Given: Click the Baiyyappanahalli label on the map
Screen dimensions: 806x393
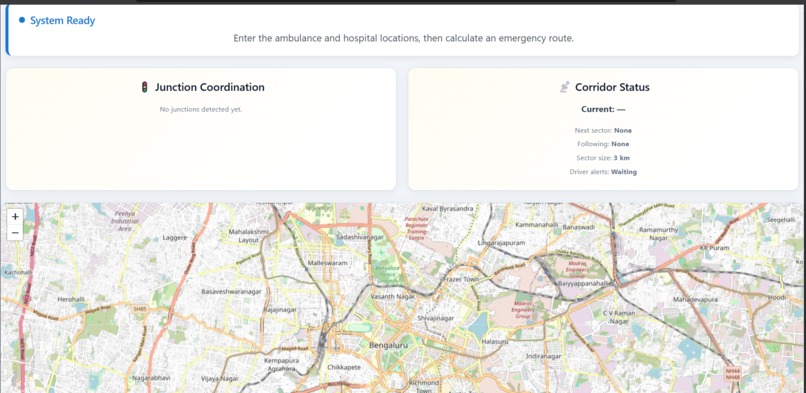Looking at the screenshot, I should tap(583, 284).
